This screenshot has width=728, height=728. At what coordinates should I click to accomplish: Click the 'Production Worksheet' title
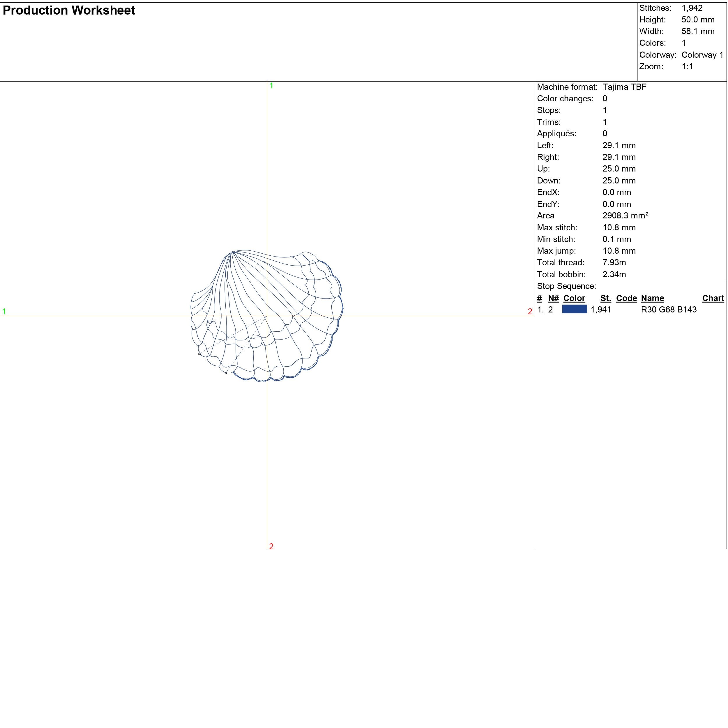[69, 10]
